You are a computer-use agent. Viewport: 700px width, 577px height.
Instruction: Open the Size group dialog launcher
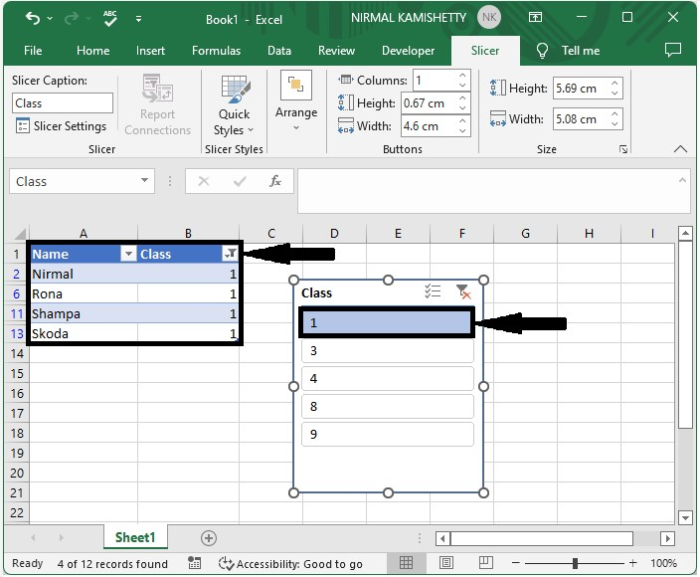pyautogui.click(x=623, y=149)
